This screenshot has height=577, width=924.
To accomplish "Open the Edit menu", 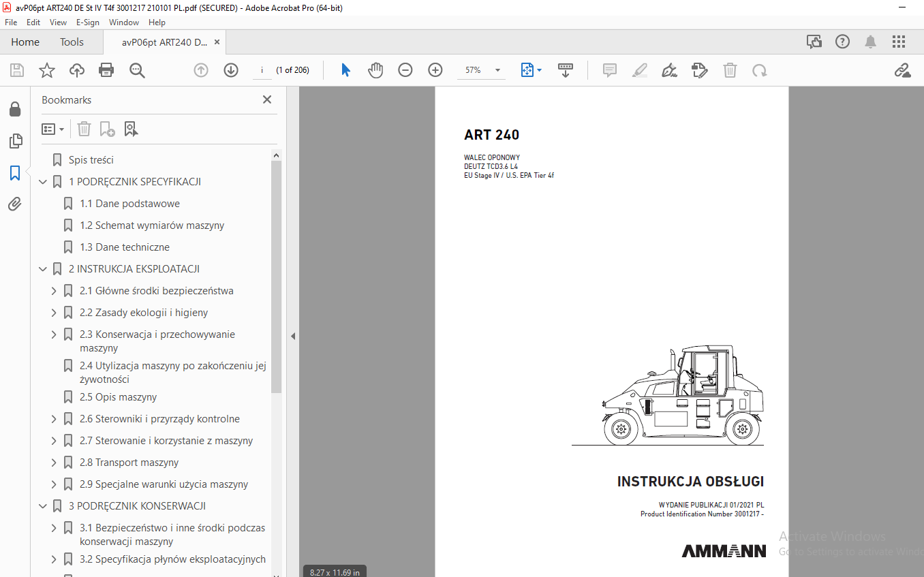I will 33,22.
